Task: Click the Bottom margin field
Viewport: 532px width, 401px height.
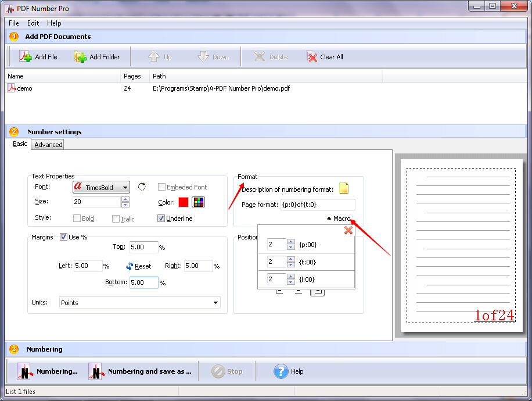Action: click(x=144, y=282)
